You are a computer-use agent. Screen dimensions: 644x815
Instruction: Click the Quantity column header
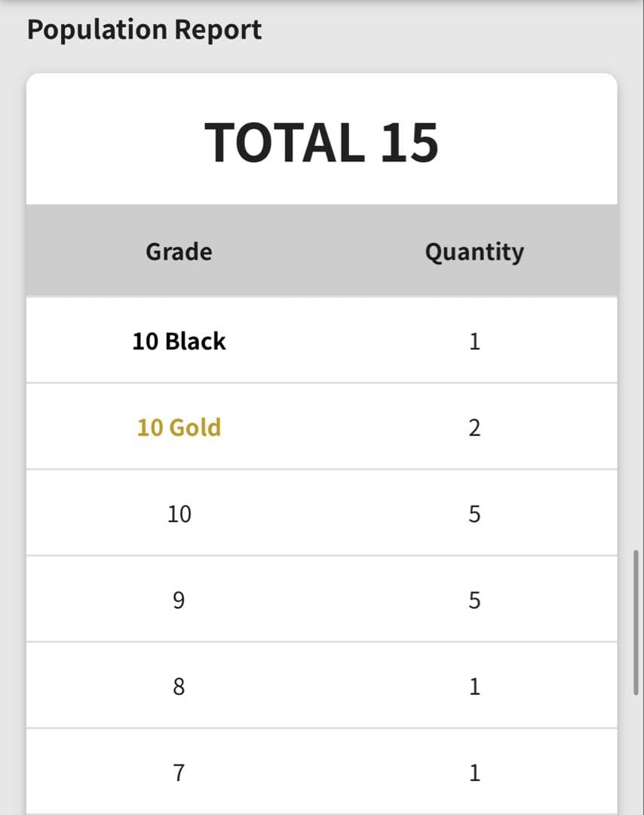tap(474, 251)
